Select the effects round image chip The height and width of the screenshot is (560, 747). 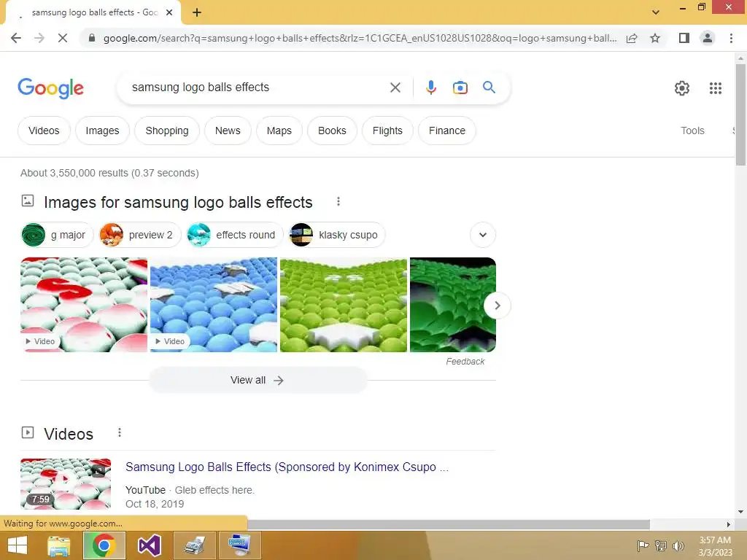pos(235,235)
